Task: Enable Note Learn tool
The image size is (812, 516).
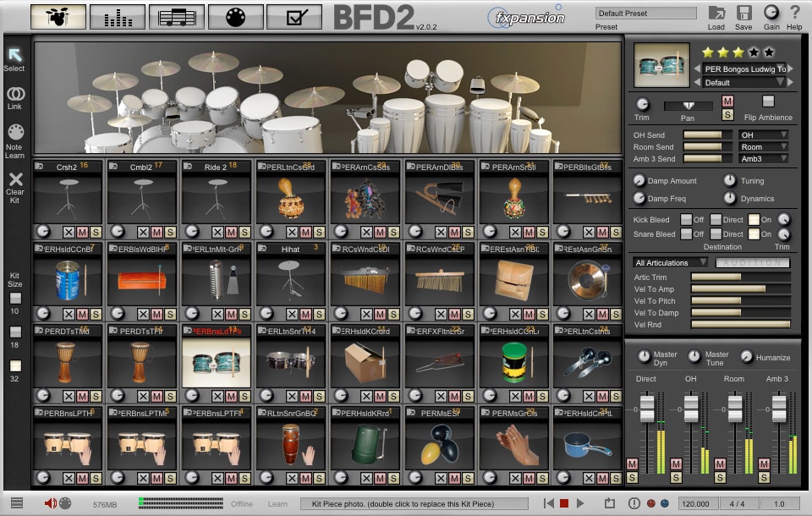Action: (x=15, y=132)
